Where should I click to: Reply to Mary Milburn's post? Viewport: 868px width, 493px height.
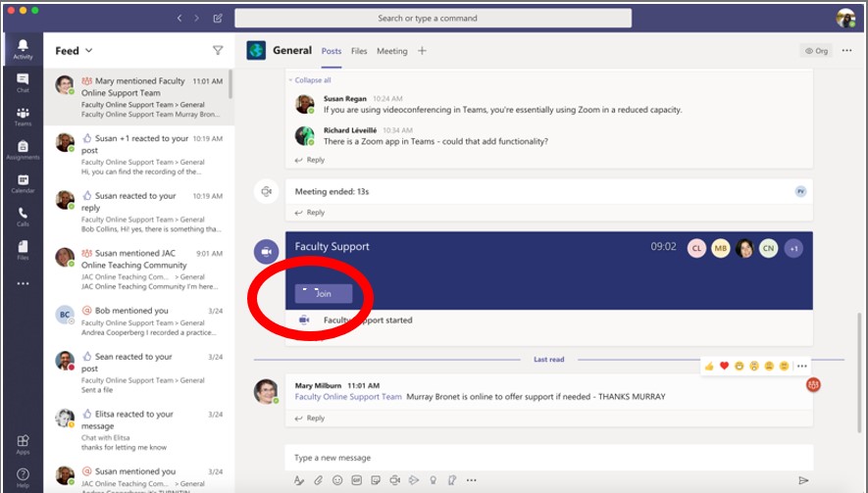310,419
